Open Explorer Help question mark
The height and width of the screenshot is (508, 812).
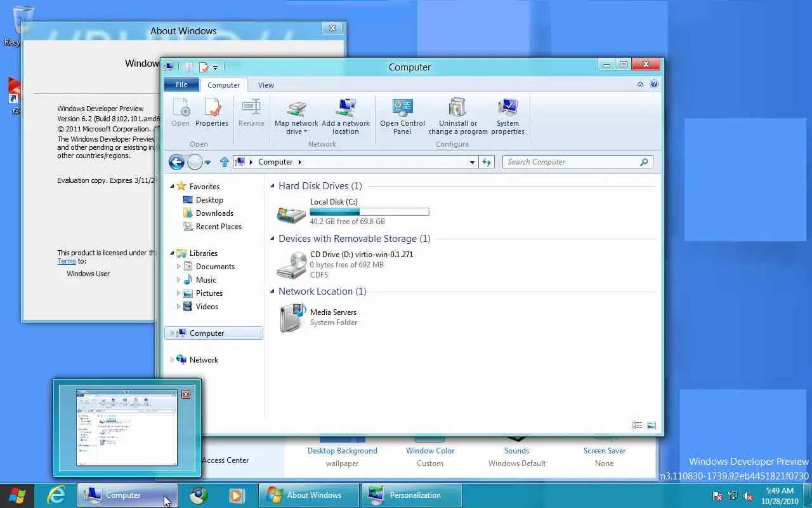(654, 84)
